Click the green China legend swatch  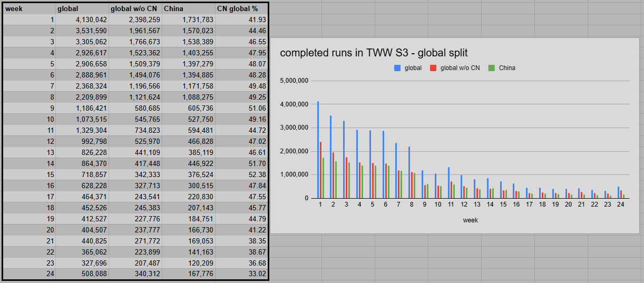(x=491, y=68)
